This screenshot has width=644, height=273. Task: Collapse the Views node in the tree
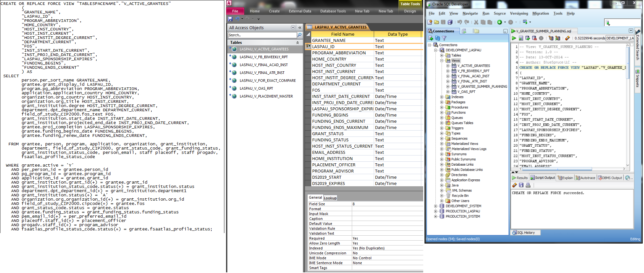coord(442,61)
